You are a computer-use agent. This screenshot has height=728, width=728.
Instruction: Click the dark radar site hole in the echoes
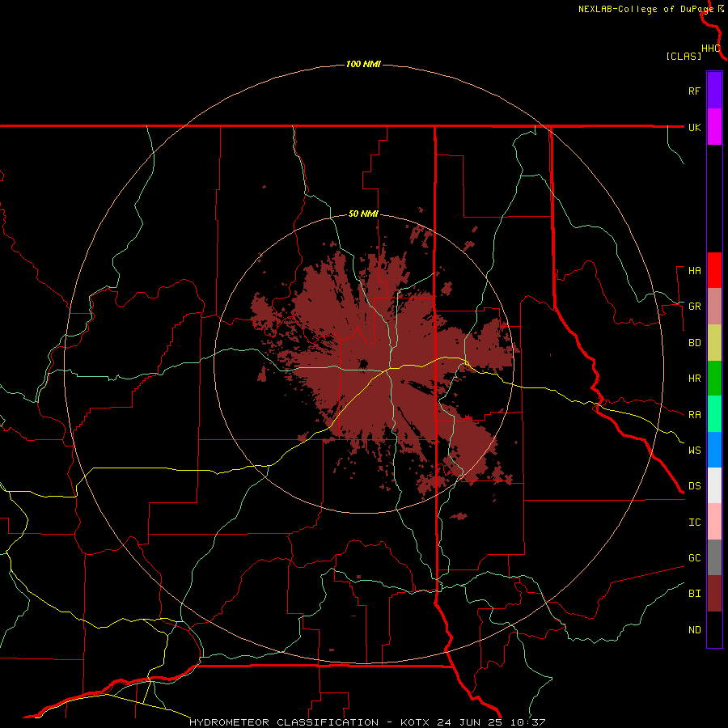click(363, 363)
